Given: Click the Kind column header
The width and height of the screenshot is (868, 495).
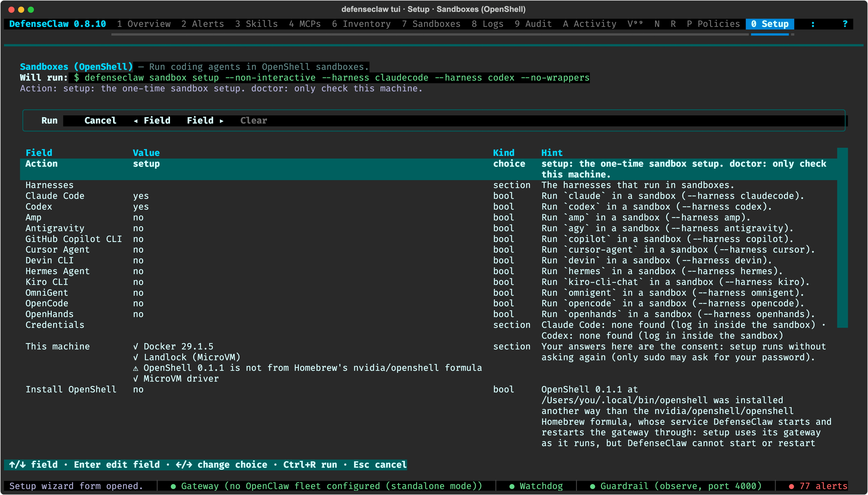Looking at the screenshot, I should click(504, 153).
